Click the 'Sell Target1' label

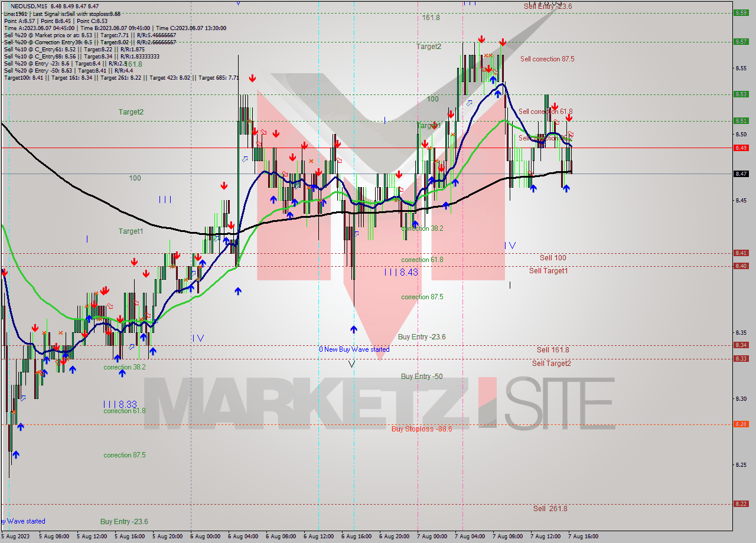tap(548, 271)
